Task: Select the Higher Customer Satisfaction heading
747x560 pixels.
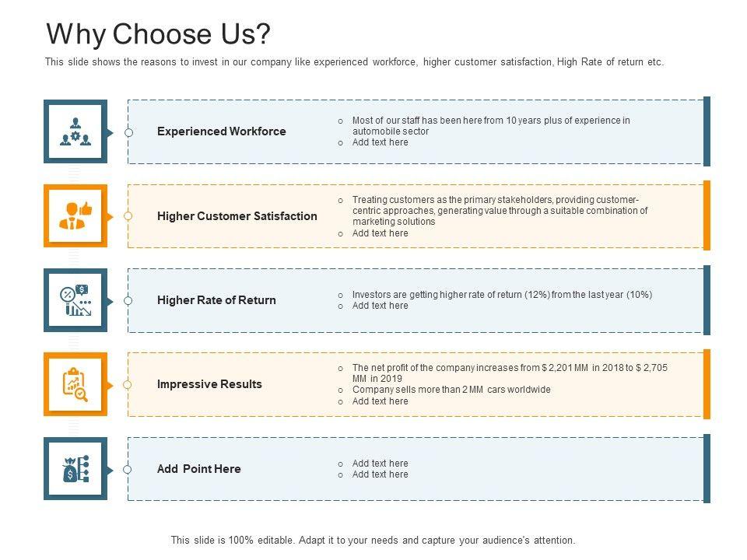Action: click(237, 216)
